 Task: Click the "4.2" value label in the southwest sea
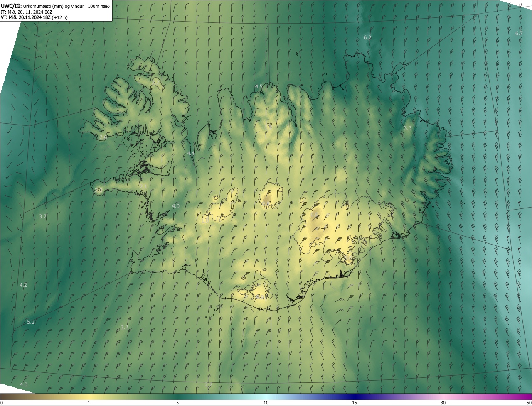[23, 285]
